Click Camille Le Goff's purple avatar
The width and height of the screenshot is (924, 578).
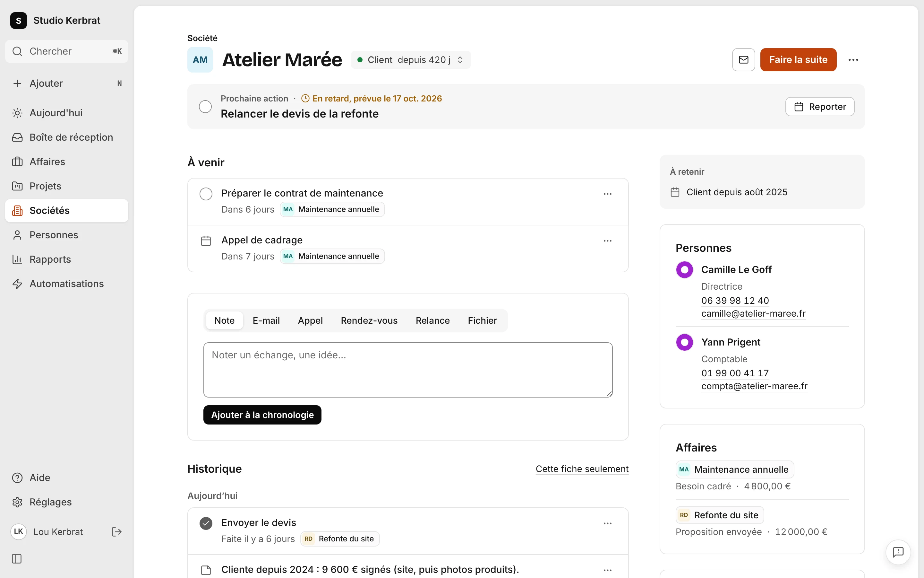(684, 270)
